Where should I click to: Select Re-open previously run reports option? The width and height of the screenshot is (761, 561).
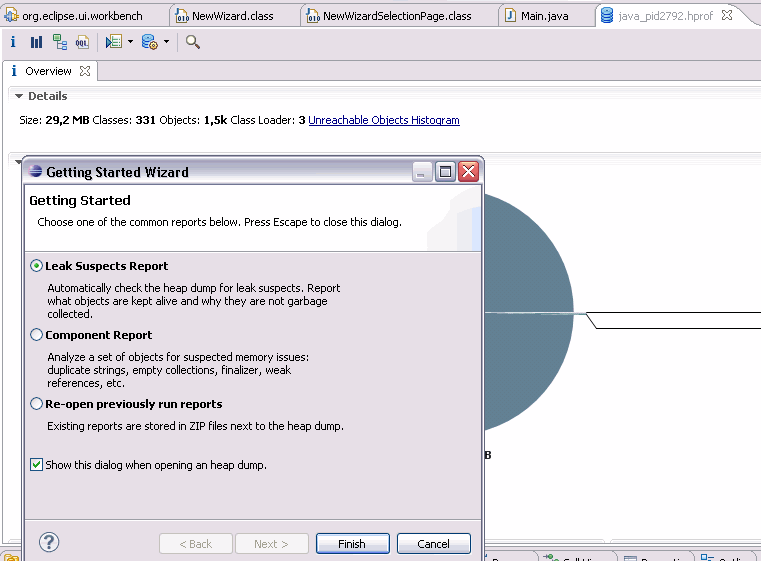coord(36,404)
